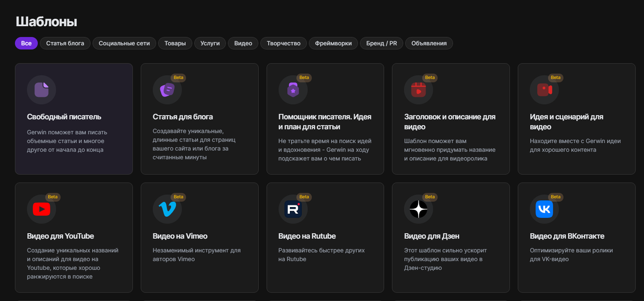
Task: Open the Видео для Дзен title
Action: (431, 236)
